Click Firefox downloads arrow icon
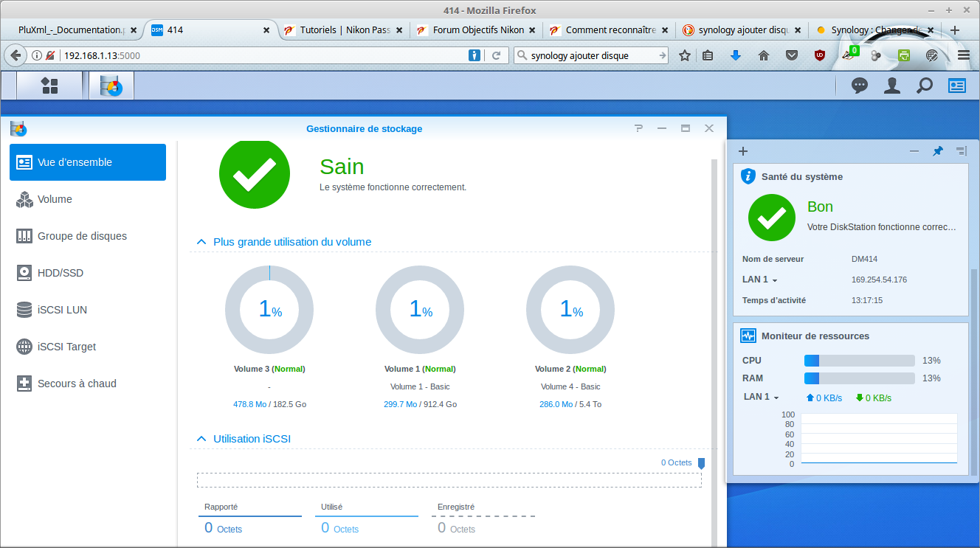The width and height of the screenshot is (980, 548). pos(736,55)
